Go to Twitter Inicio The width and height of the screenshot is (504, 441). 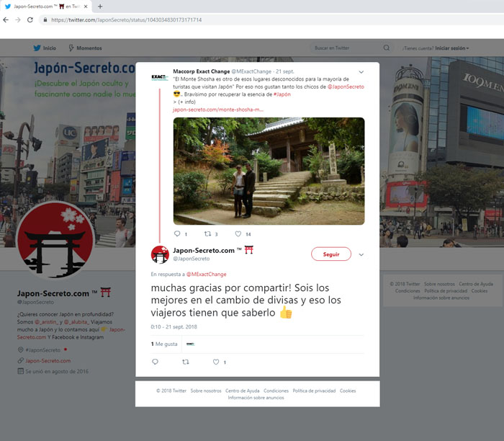(45, 48)
